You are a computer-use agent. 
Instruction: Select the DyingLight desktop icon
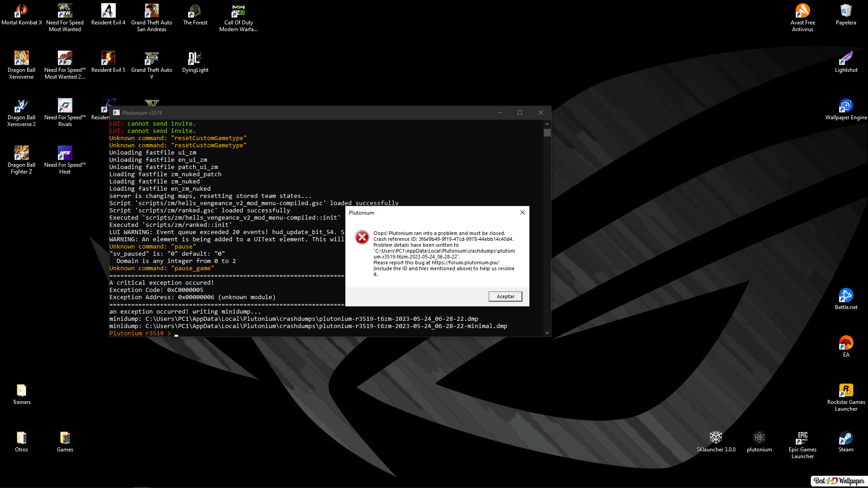(195, 61)
